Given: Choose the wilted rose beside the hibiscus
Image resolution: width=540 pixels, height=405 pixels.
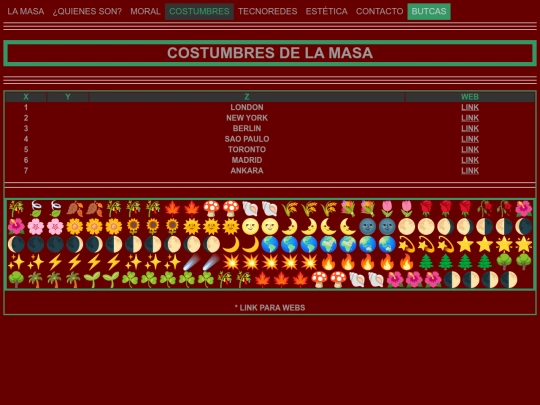Looking at the screenshot, I should click(505, 209).
